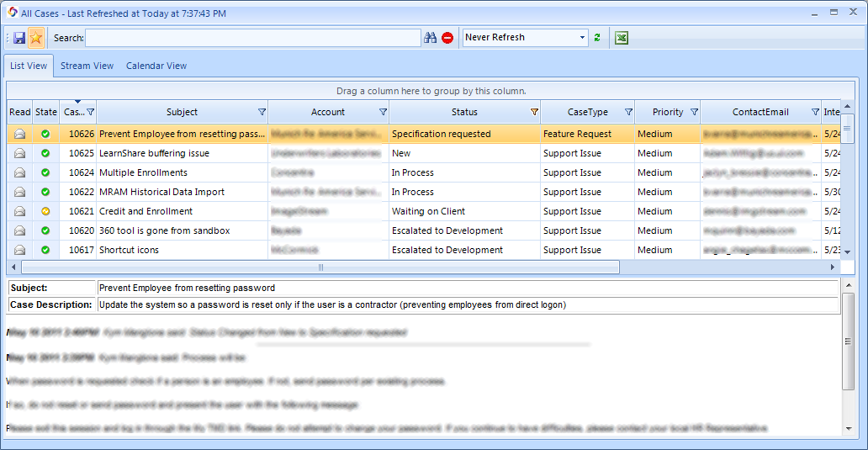Switch to the Calendar View tab
This screenshot has width=868, height=450.
156,66
